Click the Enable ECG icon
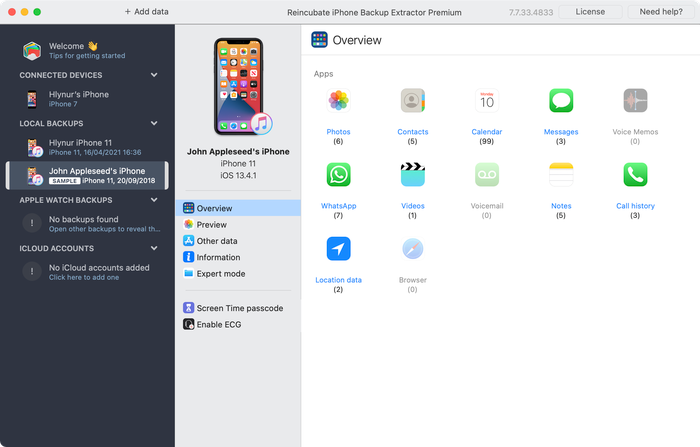The height and width of the screenshot is (447, 700). click(188, 324)
